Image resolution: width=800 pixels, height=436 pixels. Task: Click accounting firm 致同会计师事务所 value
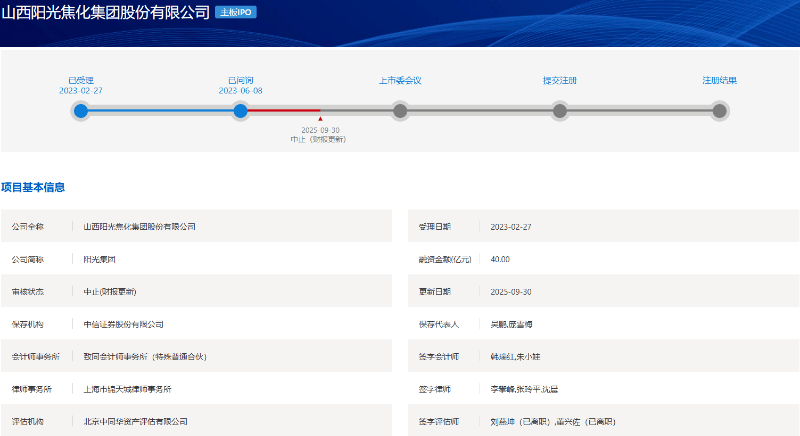coord(145,356)
